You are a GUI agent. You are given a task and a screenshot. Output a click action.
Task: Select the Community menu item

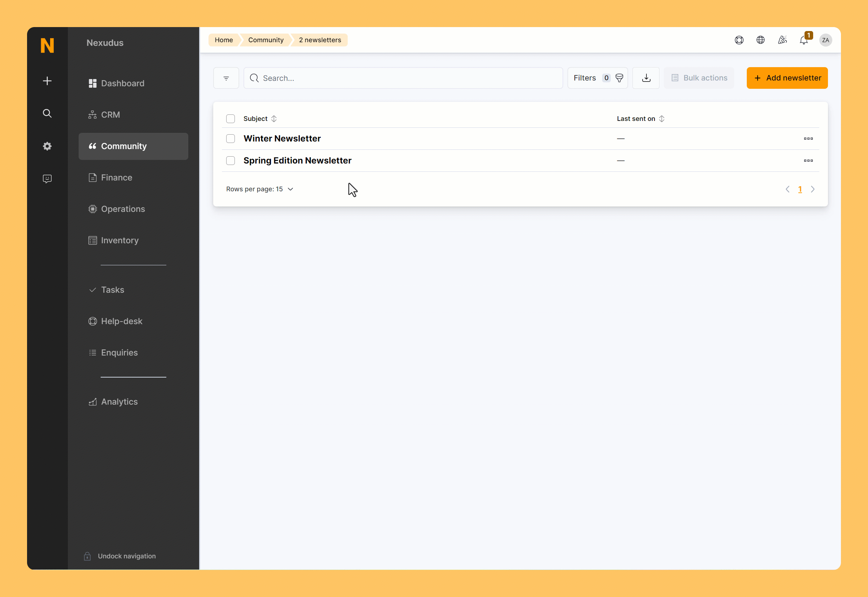133,146
